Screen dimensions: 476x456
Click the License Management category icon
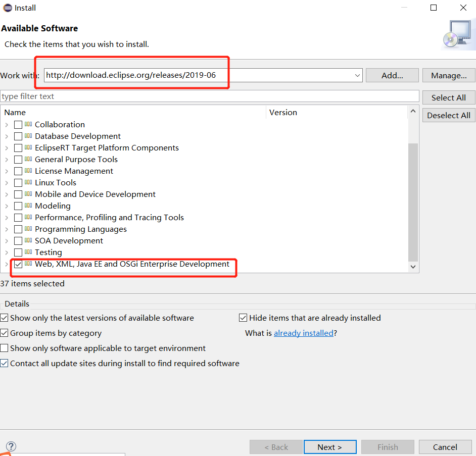(x=28, y=171)
